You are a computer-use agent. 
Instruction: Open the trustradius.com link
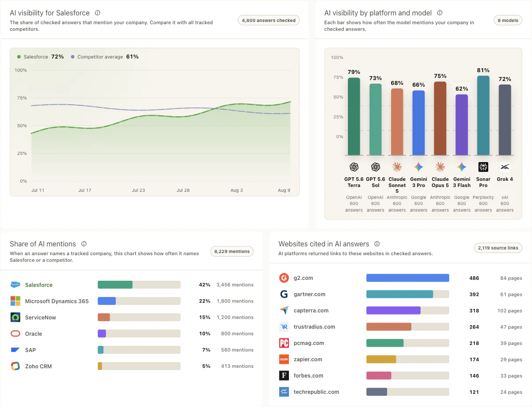[x=314, y=327]
